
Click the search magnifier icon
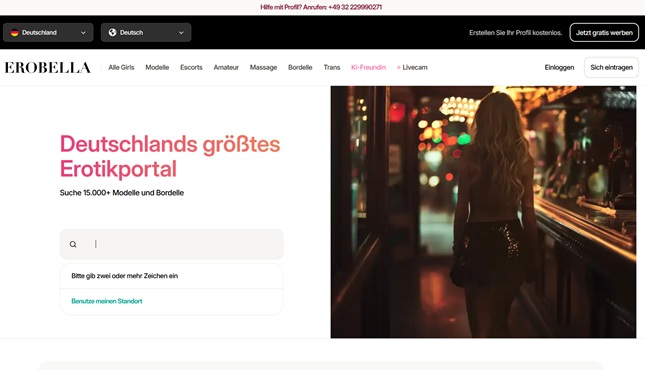point(73,244)
